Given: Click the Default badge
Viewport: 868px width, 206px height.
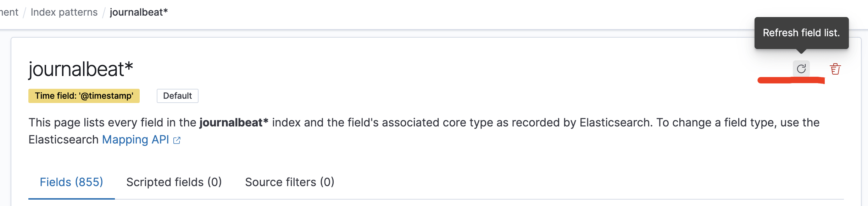Looking at the screenshot, I should pos(178,96).
